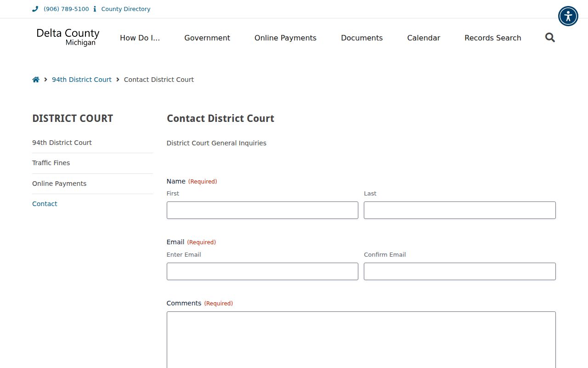Click the Contact District Court heading

click(x=220, y=118)
